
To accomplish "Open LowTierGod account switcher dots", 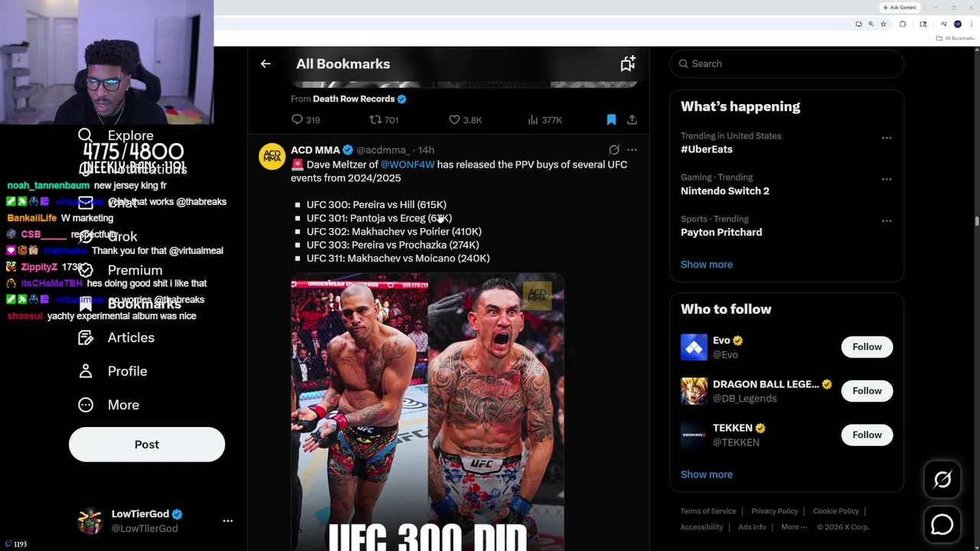I will tap(227, 521).
